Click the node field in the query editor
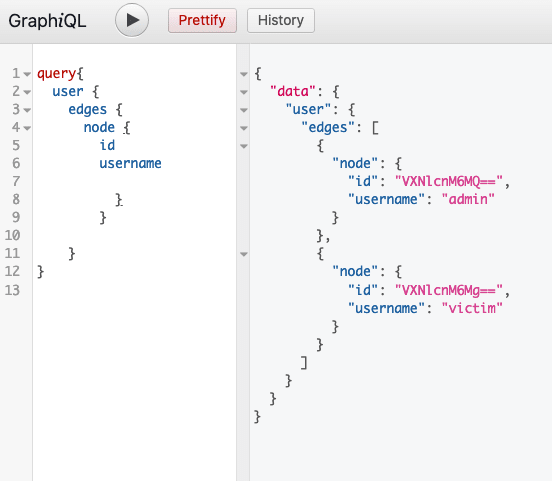The height and width of the screenshot is (481, 552). (x=99, y=127)
